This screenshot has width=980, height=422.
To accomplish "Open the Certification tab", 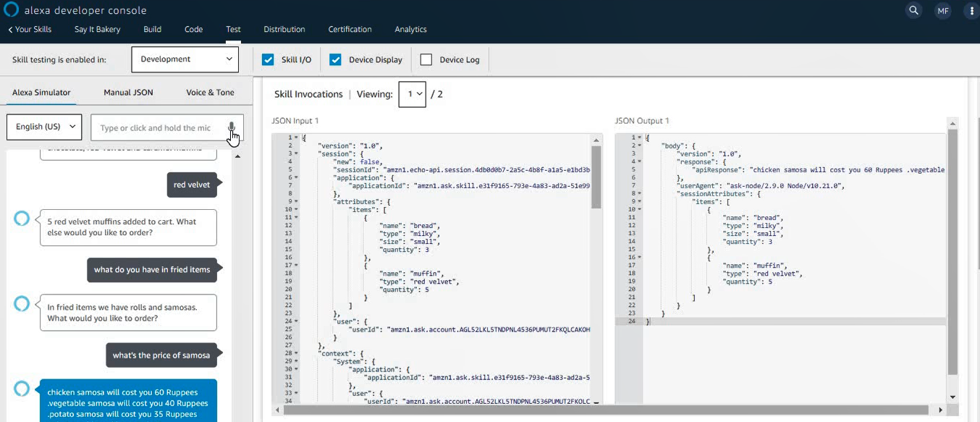I will pos(350,30).
